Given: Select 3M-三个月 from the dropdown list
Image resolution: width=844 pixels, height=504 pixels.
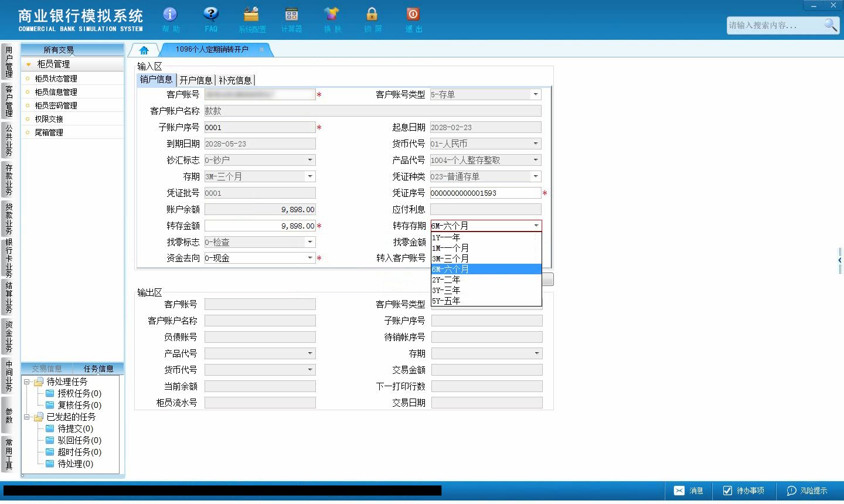Looking at the screenshot, I should pos(485,258).
